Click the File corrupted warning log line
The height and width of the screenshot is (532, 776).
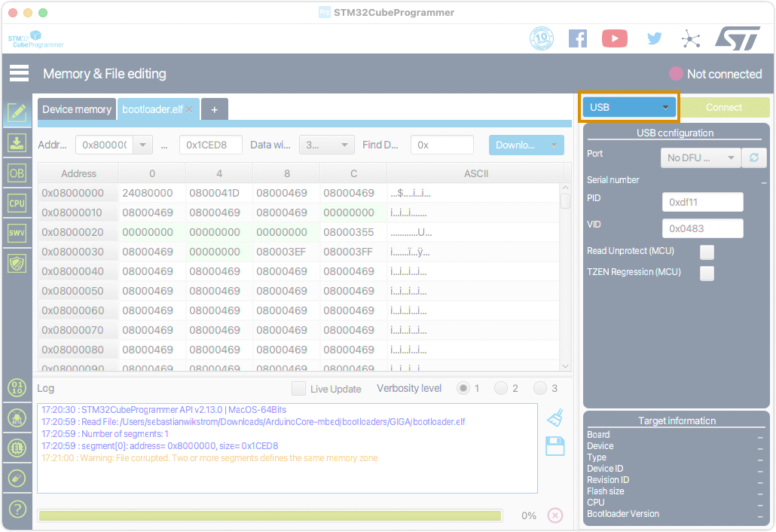(209, 458)
